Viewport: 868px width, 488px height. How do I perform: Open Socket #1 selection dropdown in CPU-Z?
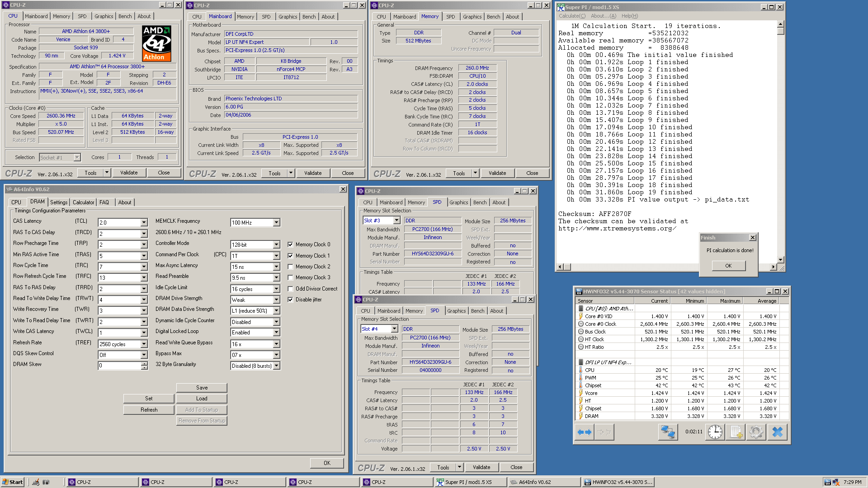(77, 157)
